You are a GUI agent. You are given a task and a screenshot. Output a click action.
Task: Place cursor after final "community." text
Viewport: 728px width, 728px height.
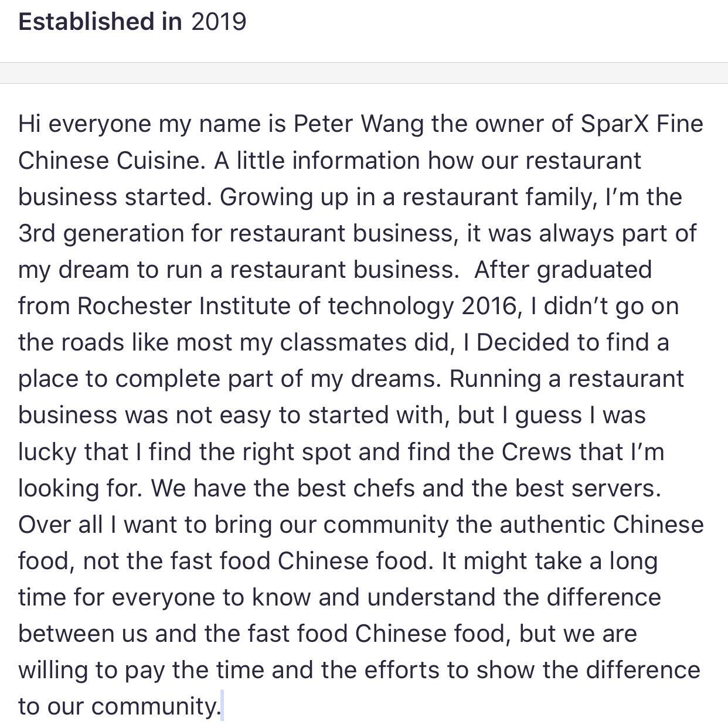pyautogui.click(x=222, y=706)
